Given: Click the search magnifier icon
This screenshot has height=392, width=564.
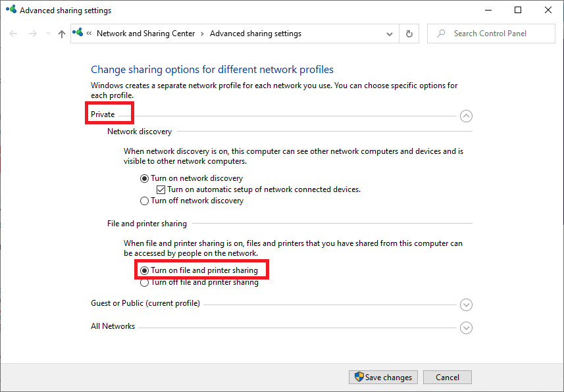Looking at the screenshot, I should click(x=441, y=34).
